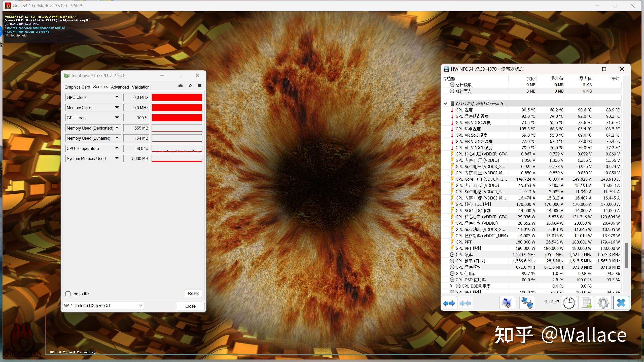The image size is (644, 362).
Task: Expand the GPU [#0] AMD Radeon sensor group
Action: point(446,103)
